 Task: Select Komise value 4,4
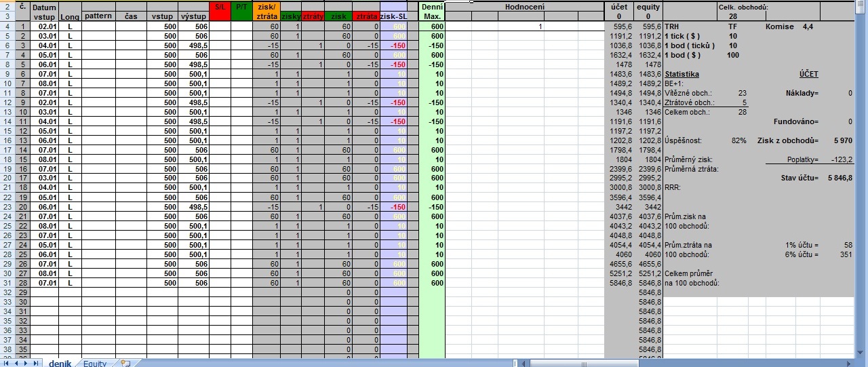click(806, 26)
